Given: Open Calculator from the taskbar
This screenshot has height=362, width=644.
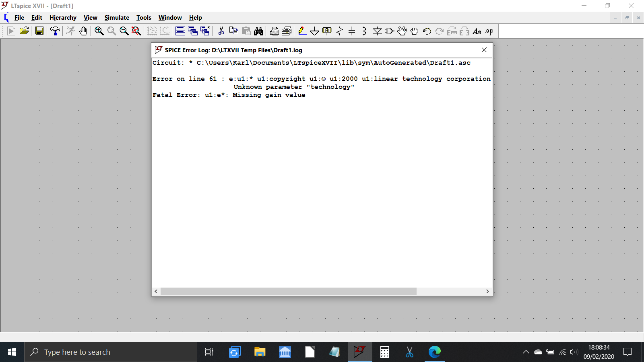Looking at the screenshot, I should click(385, 352).
